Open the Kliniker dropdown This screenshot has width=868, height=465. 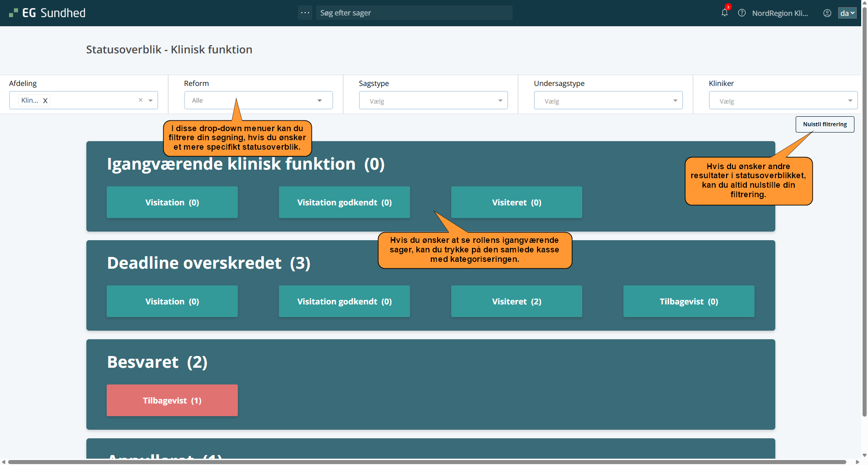[x=783, y=100]
